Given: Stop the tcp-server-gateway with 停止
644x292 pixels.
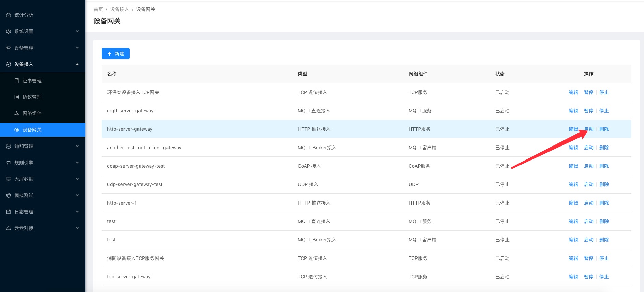Looking at the screenshot, I should [x=604, y=277].
